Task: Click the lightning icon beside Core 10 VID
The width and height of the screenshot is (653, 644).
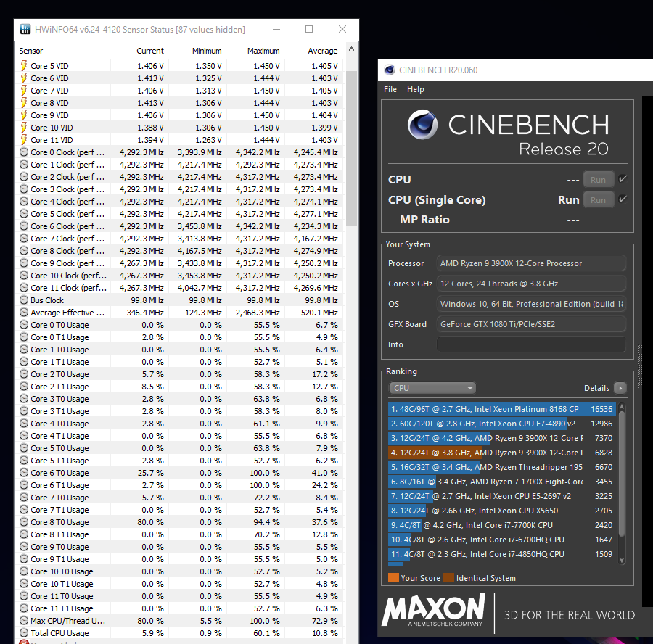Action: pyautogui.click(x=24, y=128)
